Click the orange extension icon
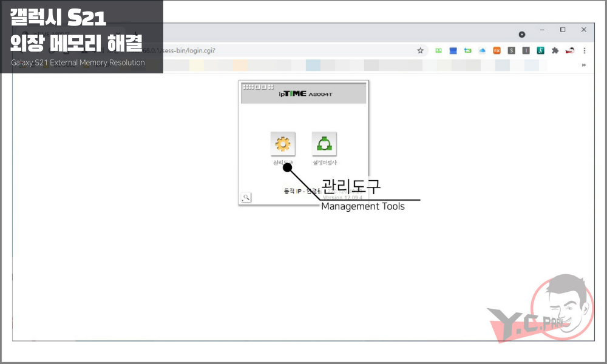 (x=497, y=51)
